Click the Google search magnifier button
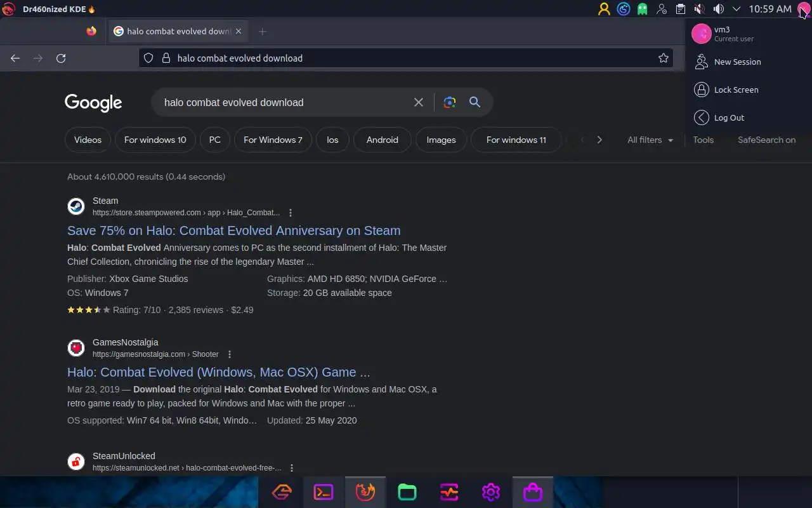Image resolution: width=812 pixels, height=508 pixels. [475, 102]
